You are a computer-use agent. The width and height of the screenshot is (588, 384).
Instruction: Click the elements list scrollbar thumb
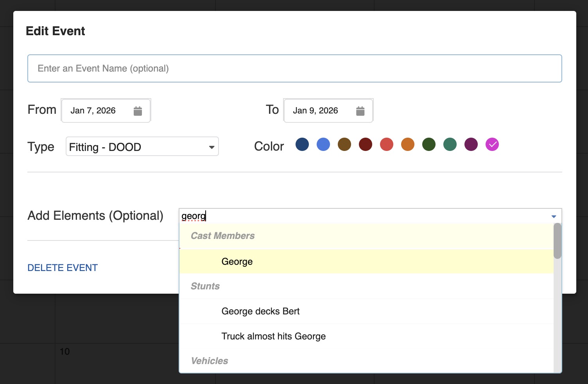tap(558, 241)
